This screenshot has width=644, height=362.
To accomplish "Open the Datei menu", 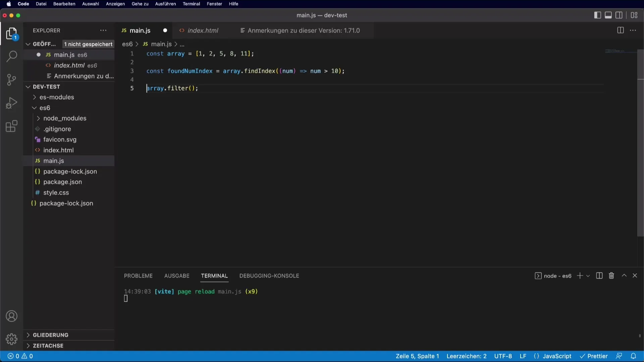I will click(x=41, y=4).
